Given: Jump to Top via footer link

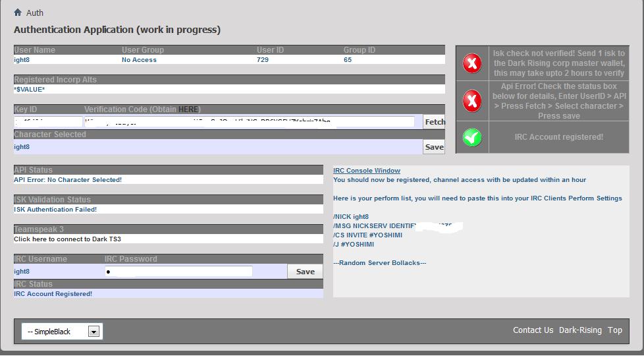Looking at the screenshot, I should pyautogui.click(x=614, y=330).
